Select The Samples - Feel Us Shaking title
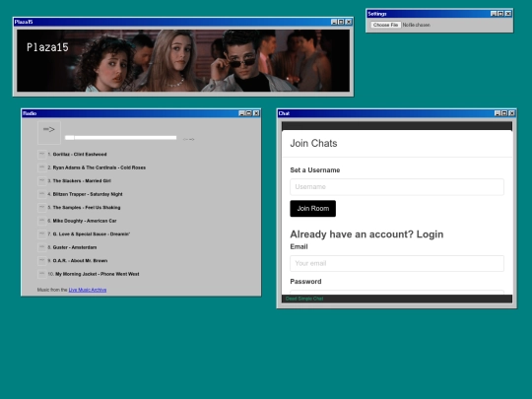This screenshot has height=399, width=532. pyautogui.click(x=87, y=207)
